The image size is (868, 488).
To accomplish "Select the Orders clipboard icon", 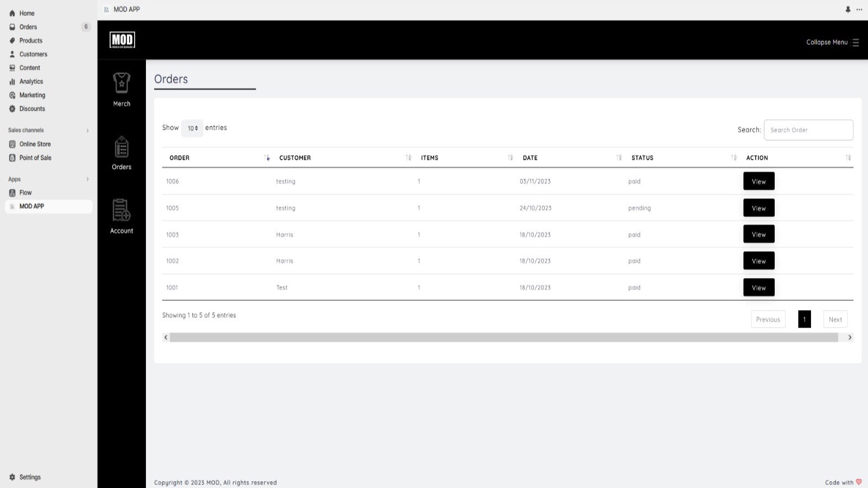I will [122, 147].
